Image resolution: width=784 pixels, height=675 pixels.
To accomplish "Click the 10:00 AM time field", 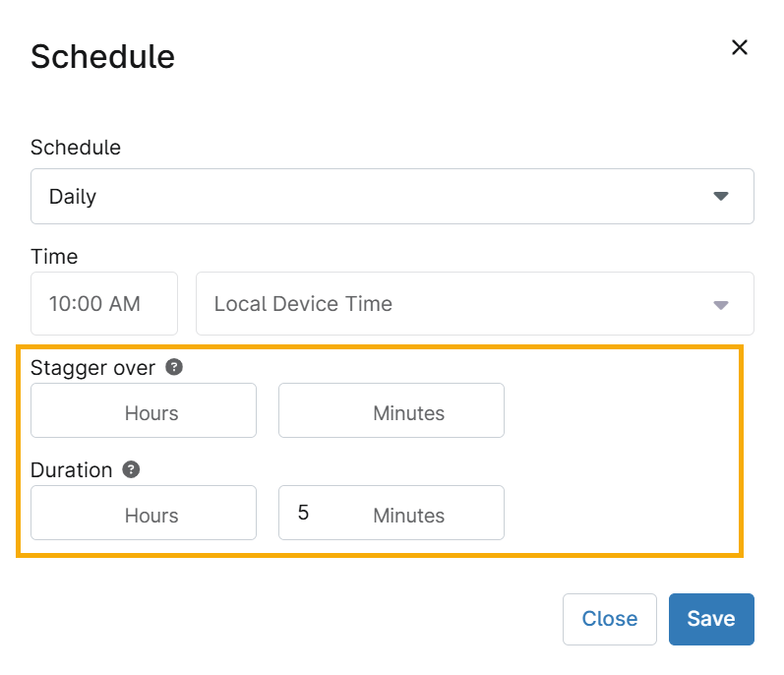I will [x=104, y=304].
